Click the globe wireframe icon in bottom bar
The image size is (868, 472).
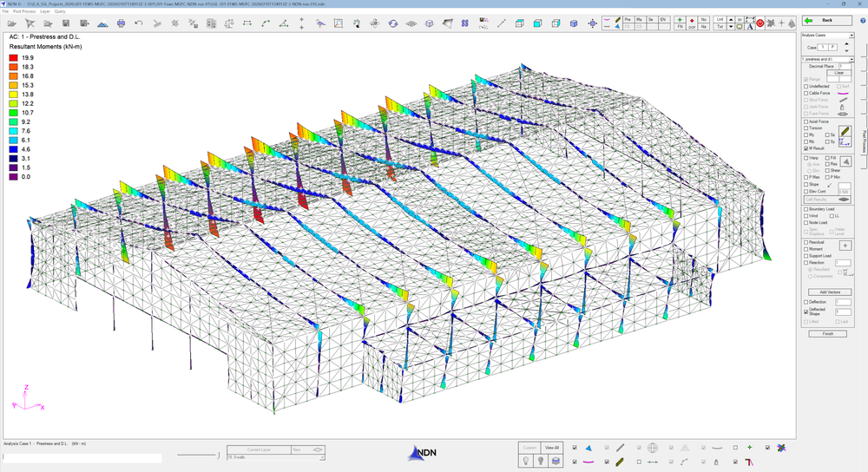pyautogui.click(x=653, y=448)
